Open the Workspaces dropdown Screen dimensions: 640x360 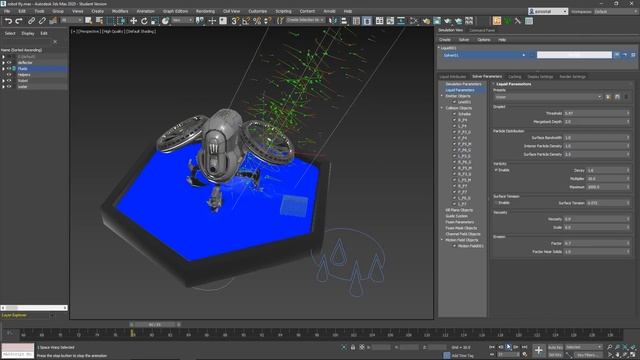click(x=616, y=11)
